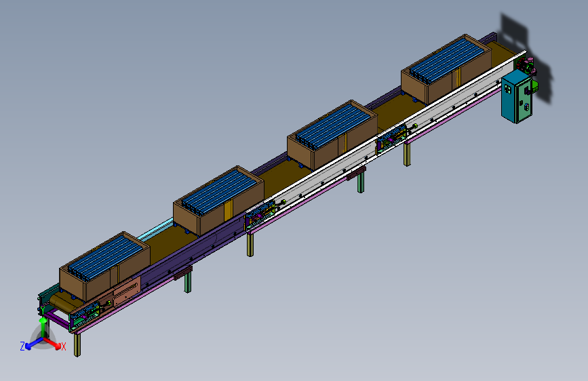Click the red X axis of the view triad
588x381 pixels.
pyautogui.click(x=54, y=344)
